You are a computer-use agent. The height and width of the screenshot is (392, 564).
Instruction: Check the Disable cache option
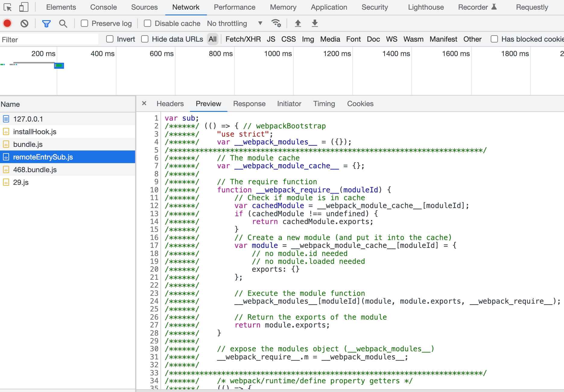(147, 23)
